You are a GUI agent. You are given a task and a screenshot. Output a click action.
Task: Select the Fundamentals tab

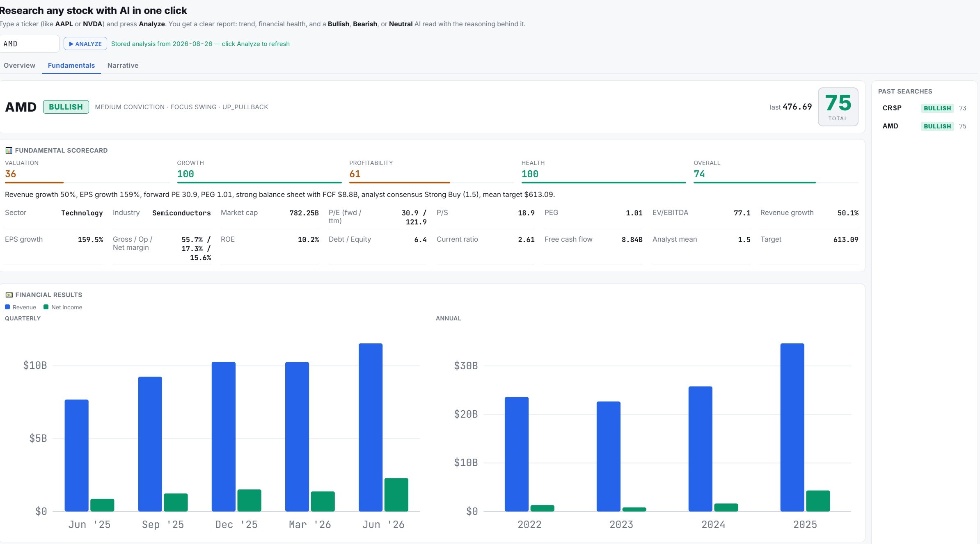(x=71, y=65)
